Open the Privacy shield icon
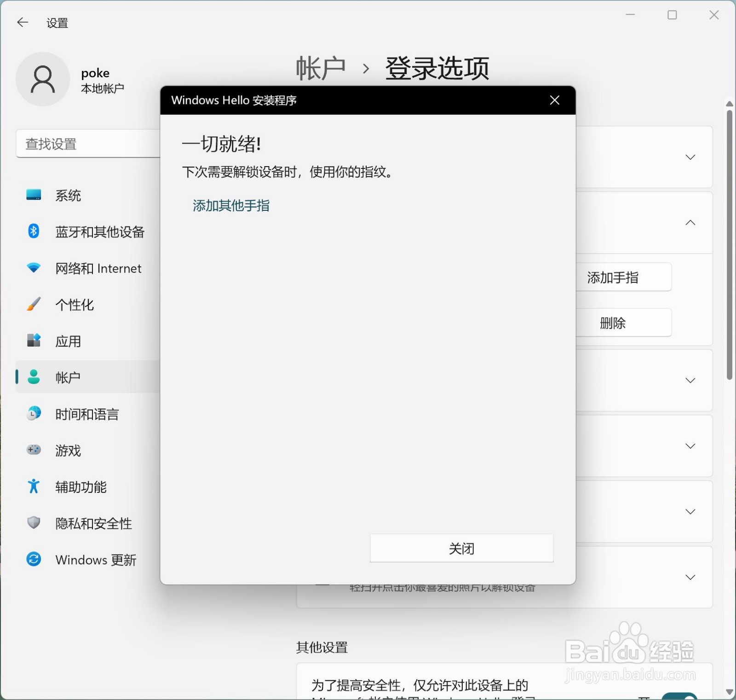Viewport: 736px width, 700px height. (x=34, y=523)
